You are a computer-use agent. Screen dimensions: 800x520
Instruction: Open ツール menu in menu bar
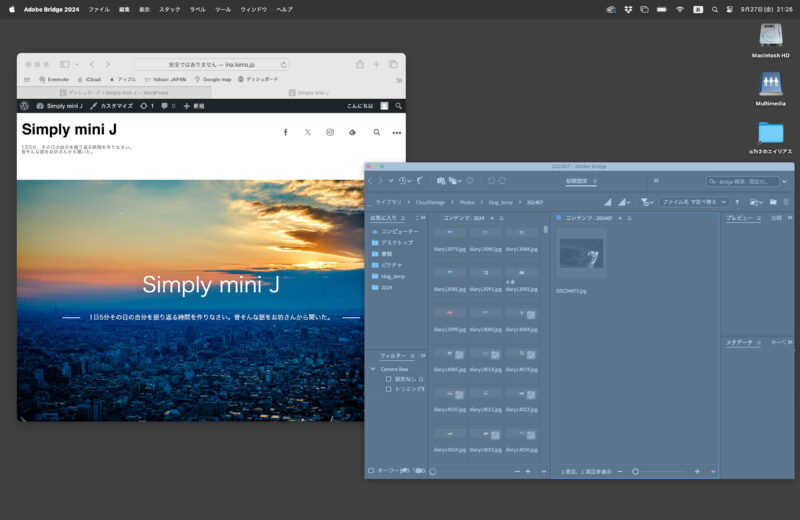[x=222, y=9]
